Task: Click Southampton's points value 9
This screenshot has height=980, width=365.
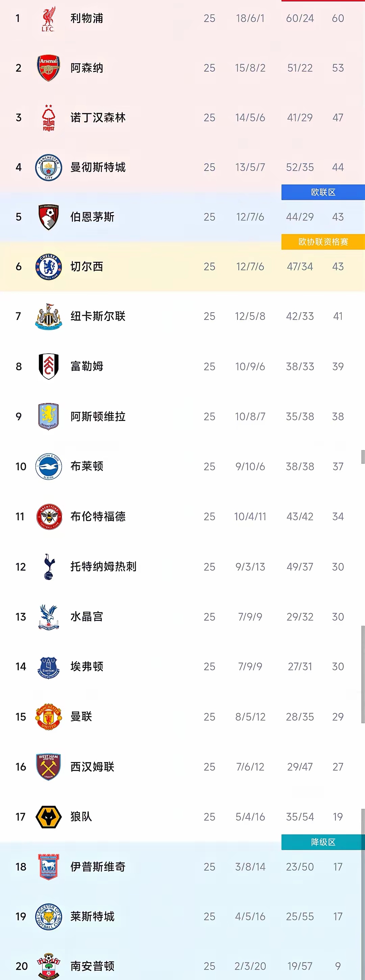Action: coord(338,966)
